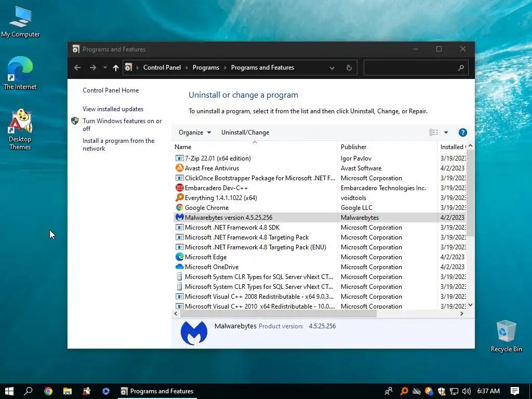Click the Programs and Features taskbar button
Screen dimensions: 532x399
[x=157, y=391]
